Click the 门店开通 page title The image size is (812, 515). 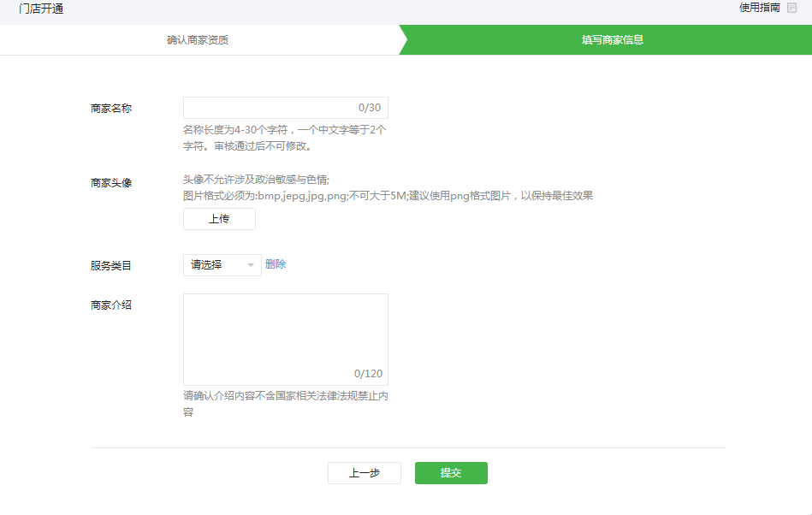click(41, 9)
